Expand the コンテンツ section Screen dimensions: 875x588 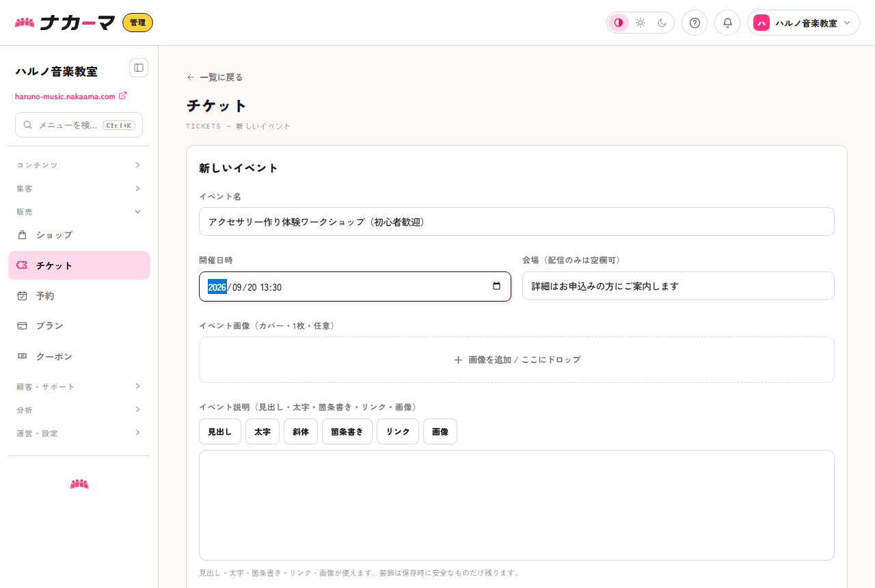tap(79, 165)
